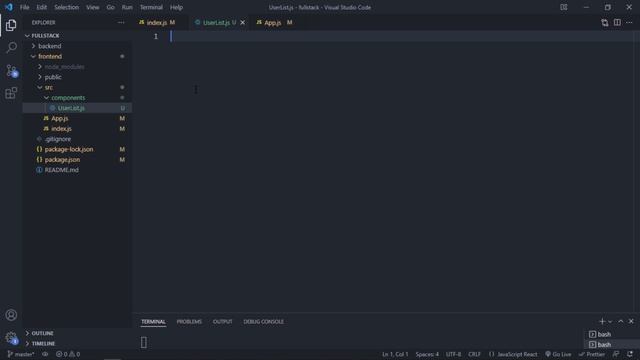Run Prettier from the status bar
640x360 pixels.
pyautogui.click(x=592, y=354)
